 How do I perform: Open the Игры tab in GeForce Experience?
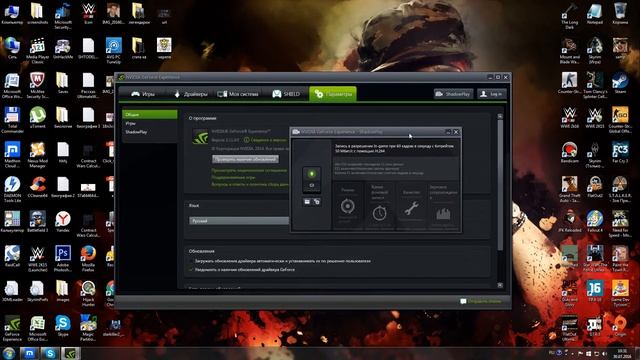[x=142, y=94]
